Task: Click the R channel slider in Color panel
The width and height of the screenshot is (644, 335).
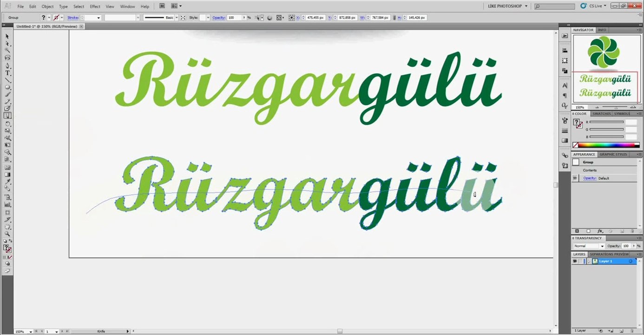Action: click(607, 122)
